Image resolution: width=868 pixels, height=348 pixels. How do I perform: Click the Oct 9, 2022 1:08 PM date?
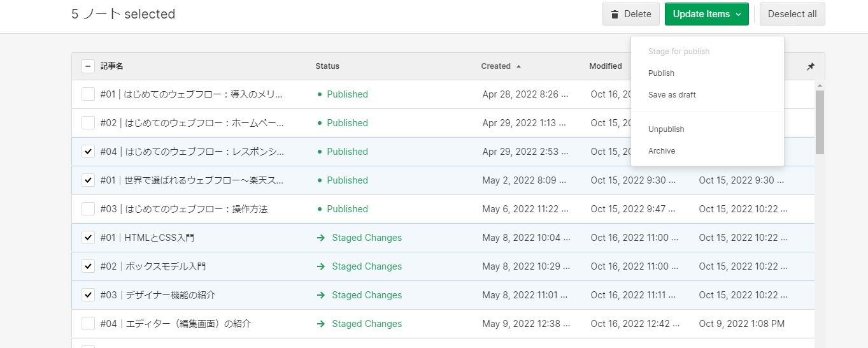[x=742, y=324]
